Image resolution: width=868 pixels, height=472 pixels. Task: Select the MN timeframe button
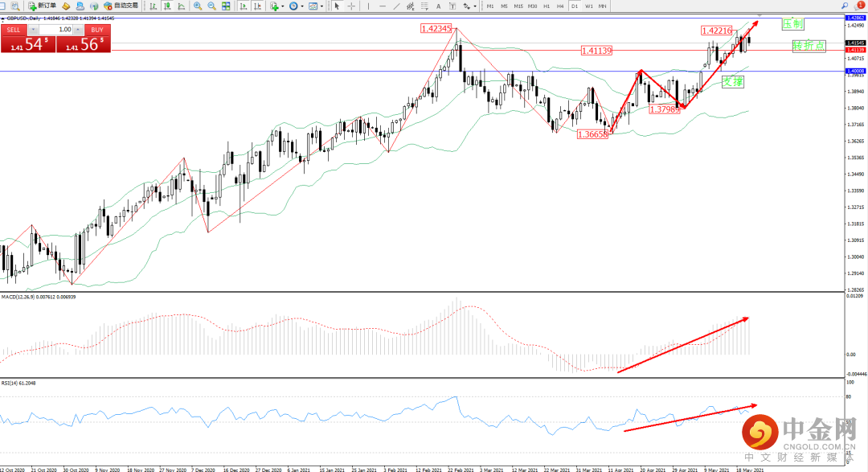[602, 6]
